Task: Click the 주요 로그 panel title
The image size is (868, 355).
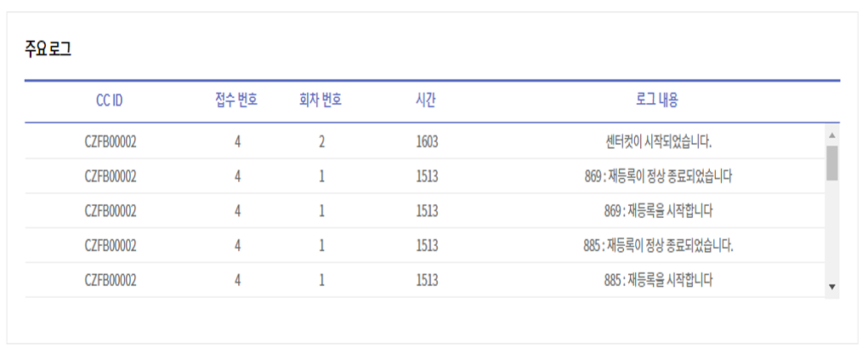Action: pos(48,49)
